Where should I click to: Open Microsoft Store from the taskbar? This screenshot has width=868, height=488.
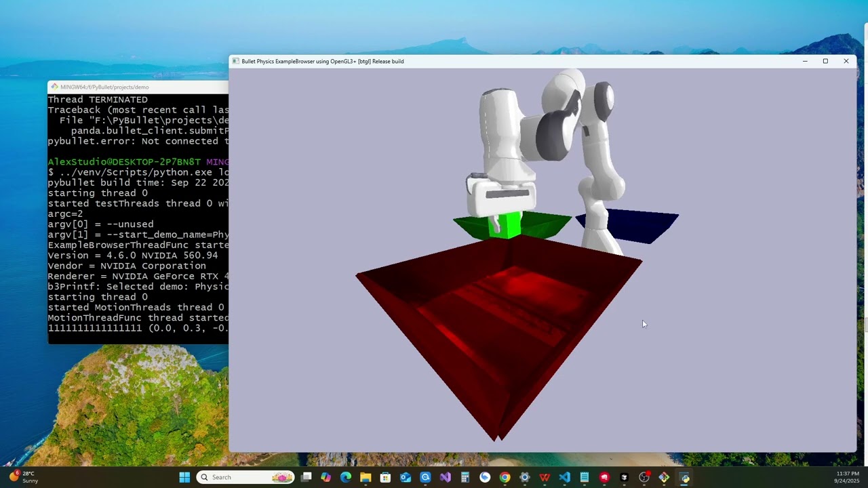385,477
